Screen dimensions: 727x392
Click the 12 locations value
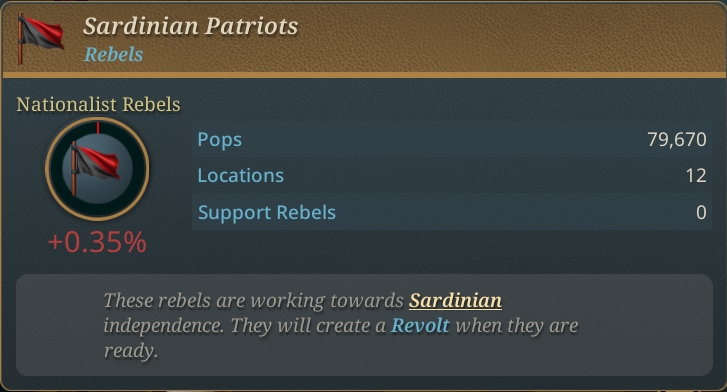pyautogui.click(x=696, y=175)
